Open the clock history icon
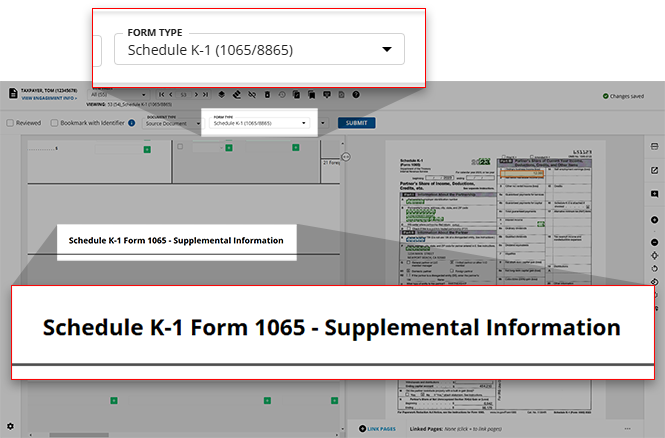This screenshot has width=665, height=438. point(282,95)
